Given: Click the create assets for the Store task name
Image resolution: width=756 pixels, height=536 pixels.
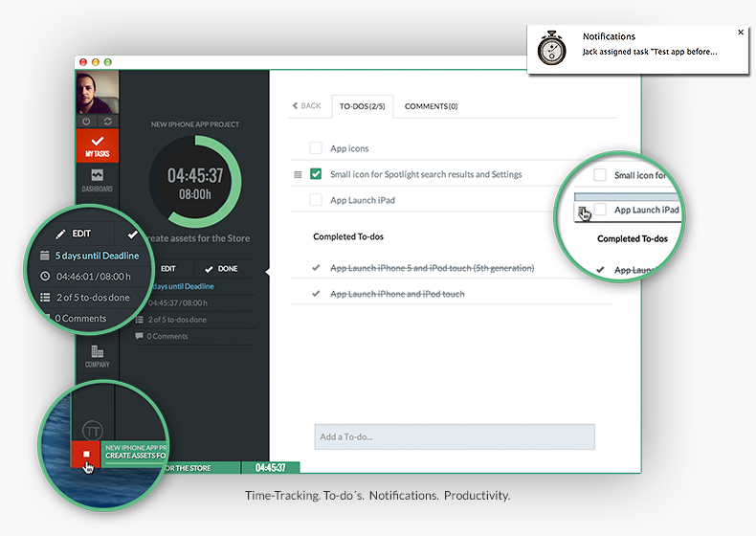Looking at the screenshot, I should (198, 238).
